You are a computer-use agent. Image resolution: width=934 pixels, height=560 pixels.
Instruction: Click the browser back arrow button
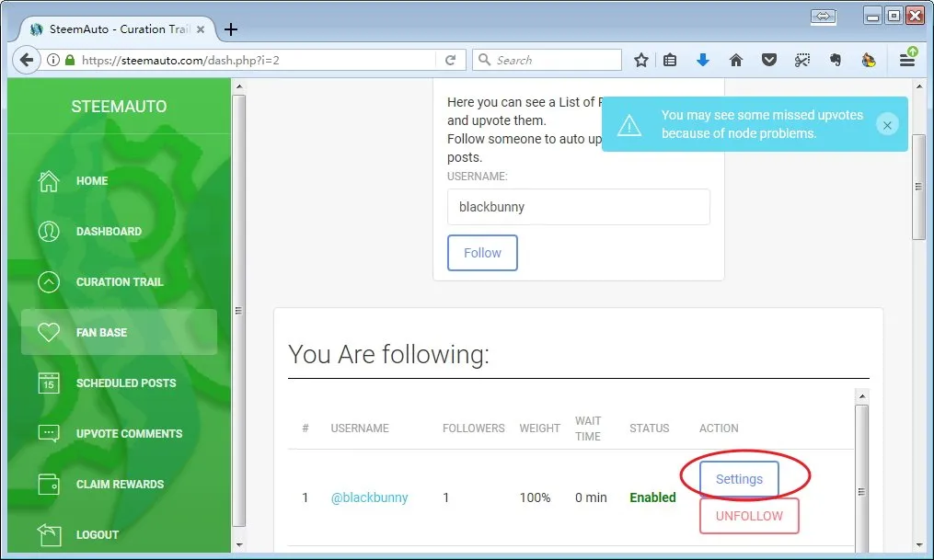[x=26, y=60]
